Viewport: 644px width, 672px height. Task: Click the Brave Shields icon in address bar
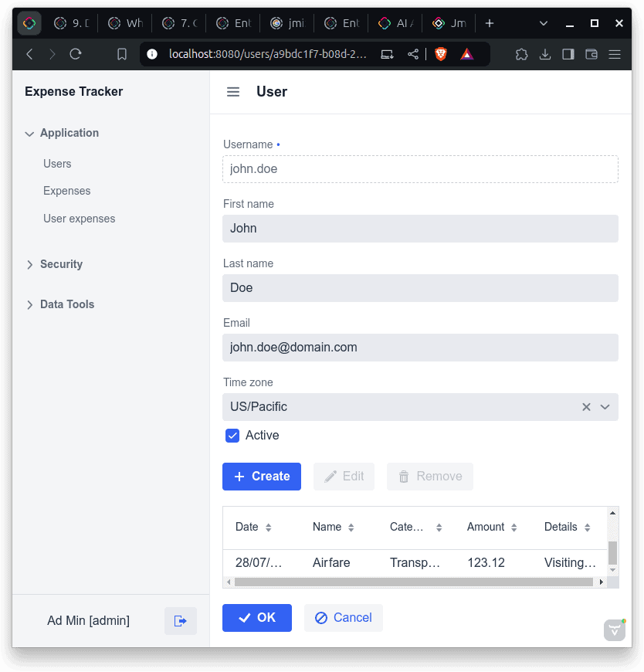441,54
